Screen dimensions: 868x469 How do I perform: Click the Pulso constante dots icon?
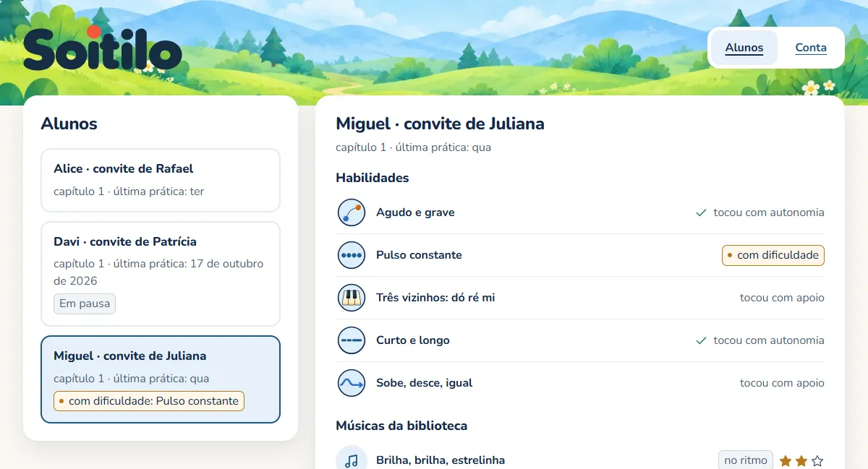pyautogui.click(x=352, y=255)
